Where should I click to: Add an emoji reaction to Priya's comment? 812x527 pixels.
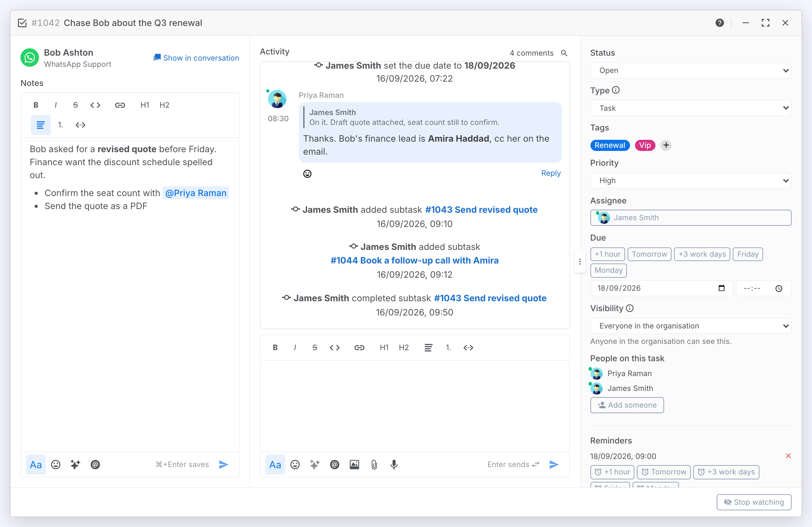pos(307,174)
